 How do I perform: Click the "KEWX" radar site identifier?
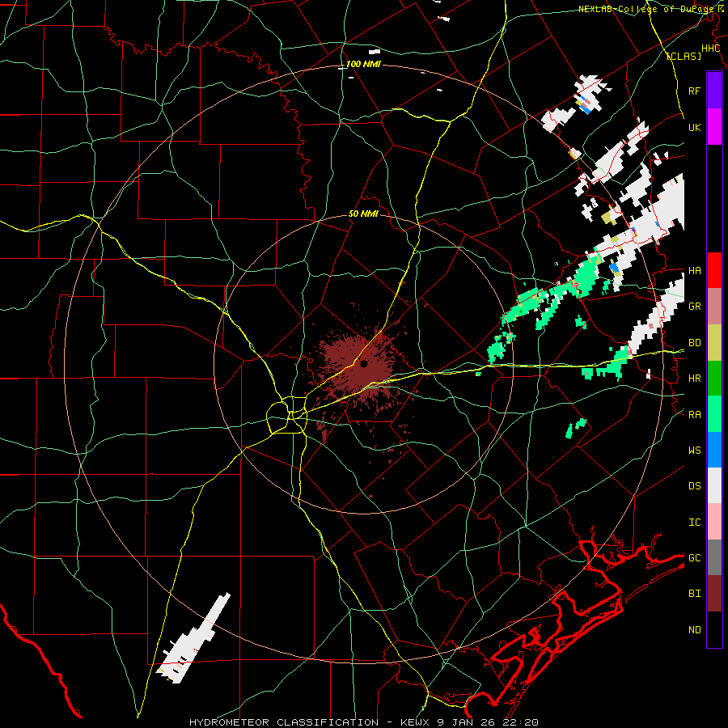[x=415, y=722]
